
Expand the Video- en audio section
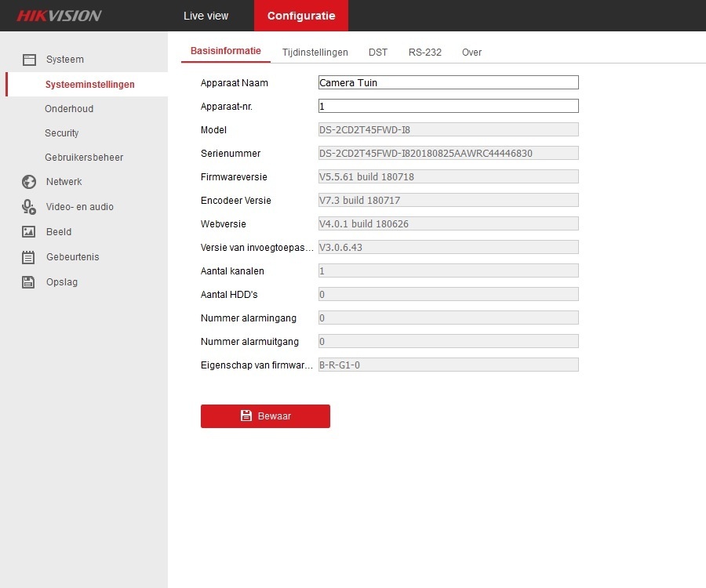click(x=80, y=206)
